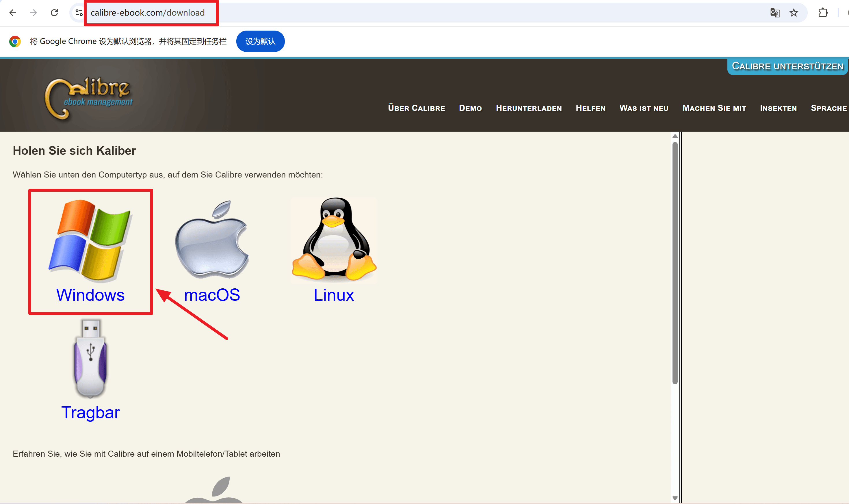Viewport: 849px width, 504px height.
Task: Click the blue 设为默认 button
Action: pos(260,42)
